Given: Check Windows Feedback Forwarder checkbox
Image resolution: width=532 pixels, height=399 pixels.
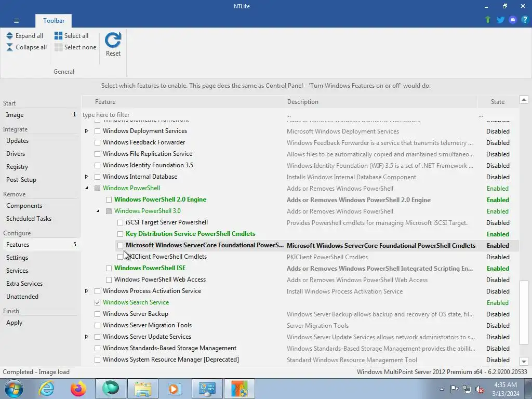Looking at the screenshot, I should pos(97,142).
